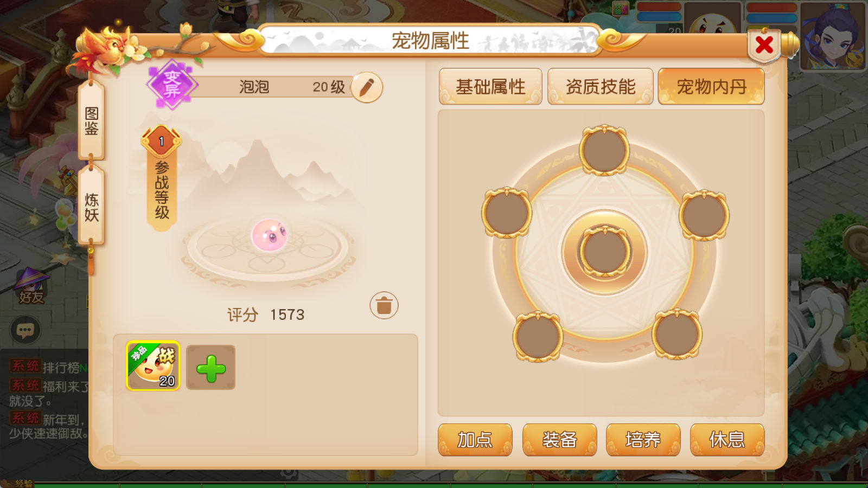Click the 装备 button

(x=559, y=440)
